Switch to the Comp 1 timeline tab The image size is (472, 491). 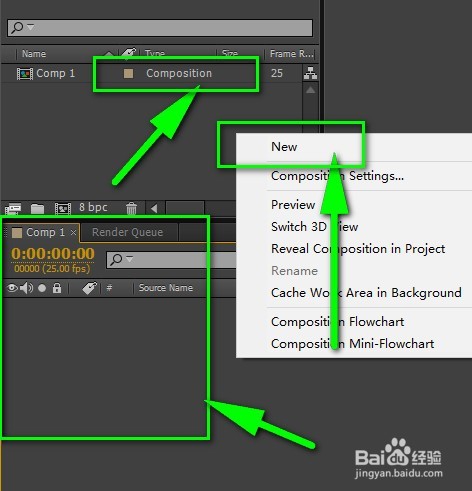45,232
